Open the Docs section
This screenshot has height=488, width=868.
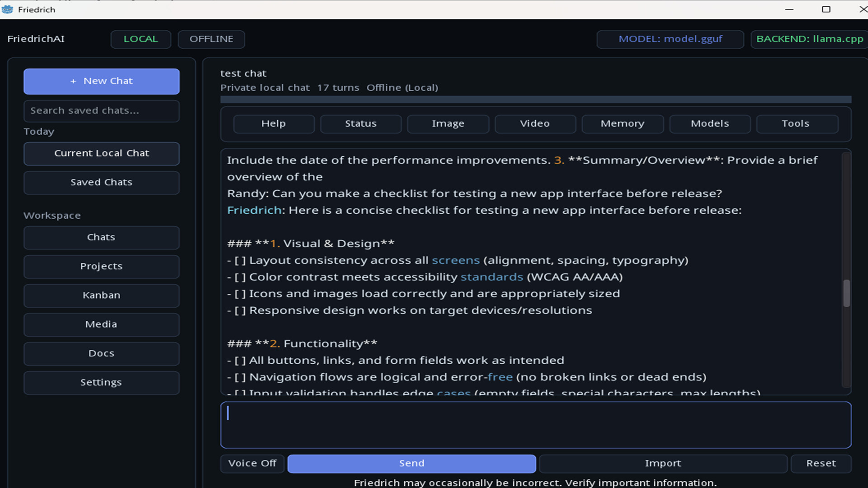click(x=101, y=353)
